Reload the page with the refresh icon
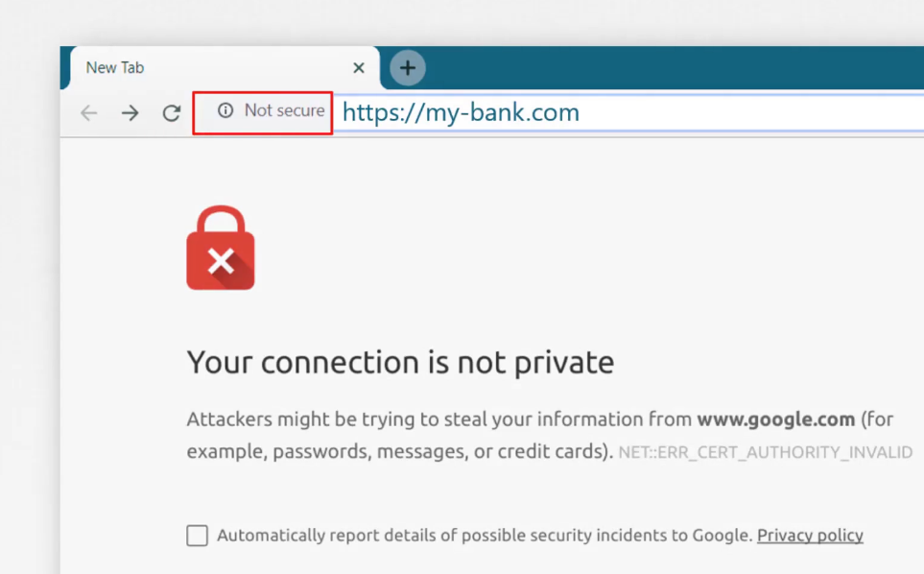Screen dimensions: 924x574 click(172, 112)
